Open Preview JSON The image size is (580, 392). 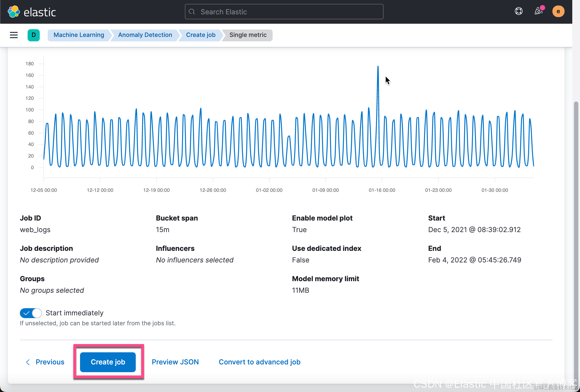(x=175, y=362)
